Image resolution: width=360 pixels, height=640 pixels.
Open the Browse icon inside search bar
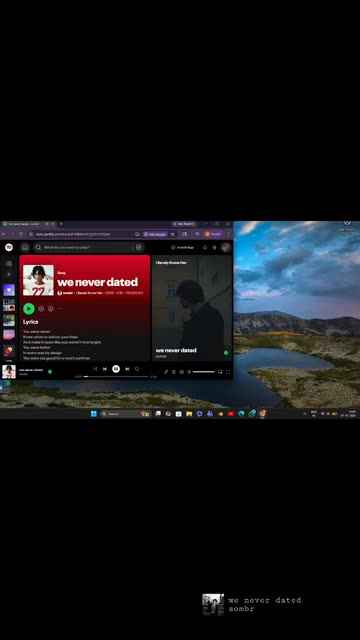(x=138, y=247)
